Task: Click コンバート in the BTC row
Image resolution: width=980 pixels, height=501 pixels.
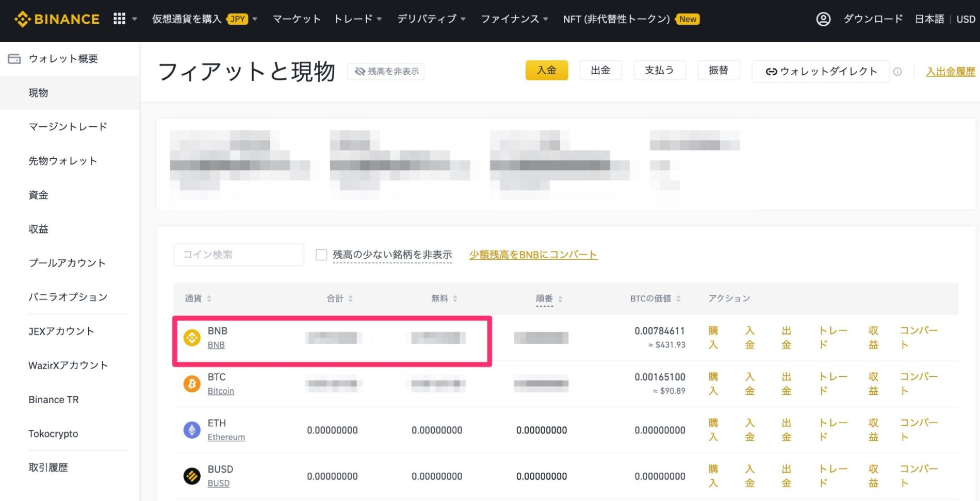Action: click(919, 384)
